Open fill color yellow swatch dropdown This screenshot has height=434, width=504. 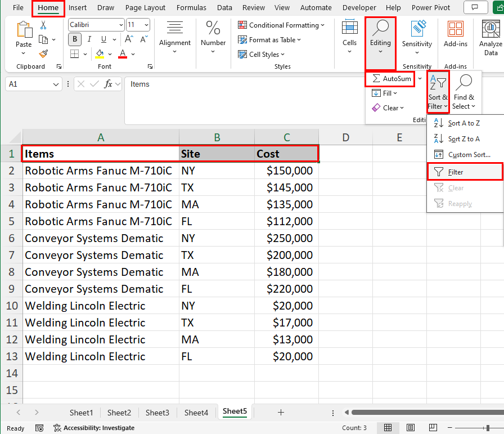tap(110, 54)
